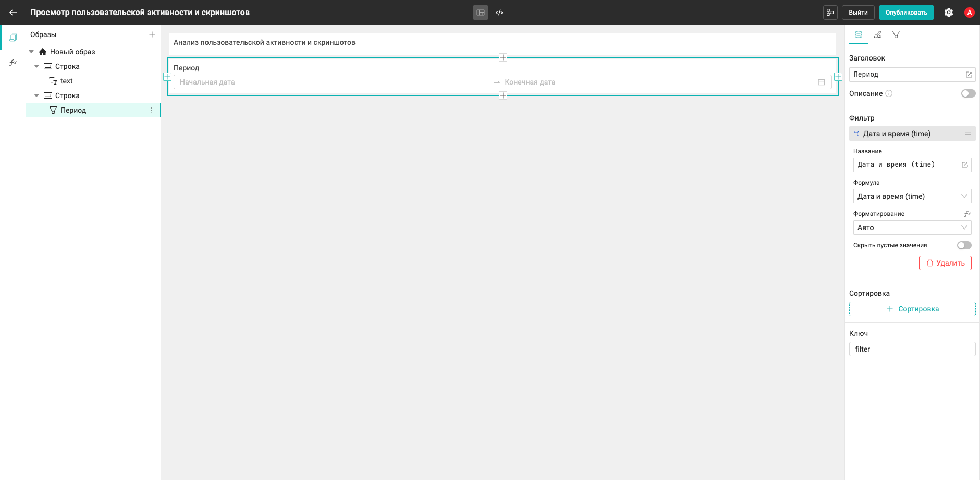Open the data model structure icon
The image size is (980, 480).
(830, 13)
